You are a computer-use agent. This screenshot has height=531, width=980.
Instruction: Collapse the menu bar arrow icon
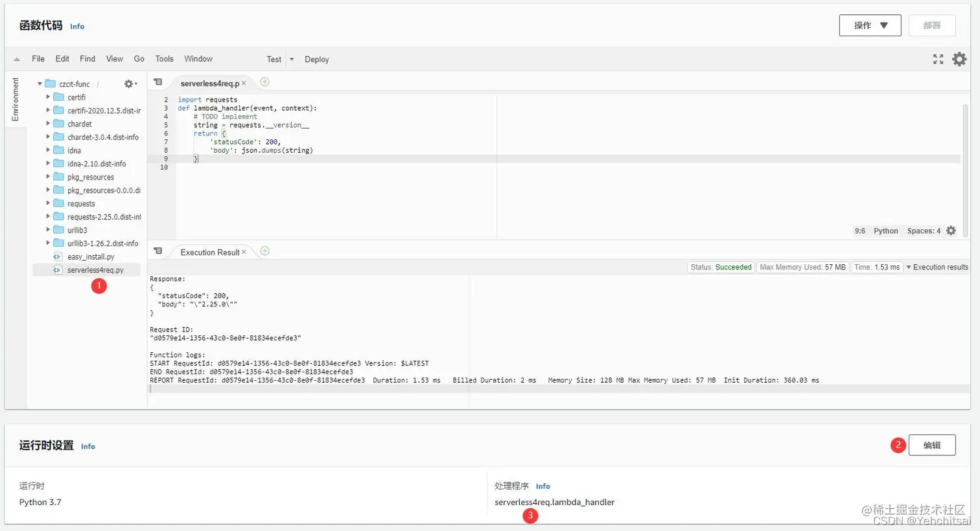[17, 59]
